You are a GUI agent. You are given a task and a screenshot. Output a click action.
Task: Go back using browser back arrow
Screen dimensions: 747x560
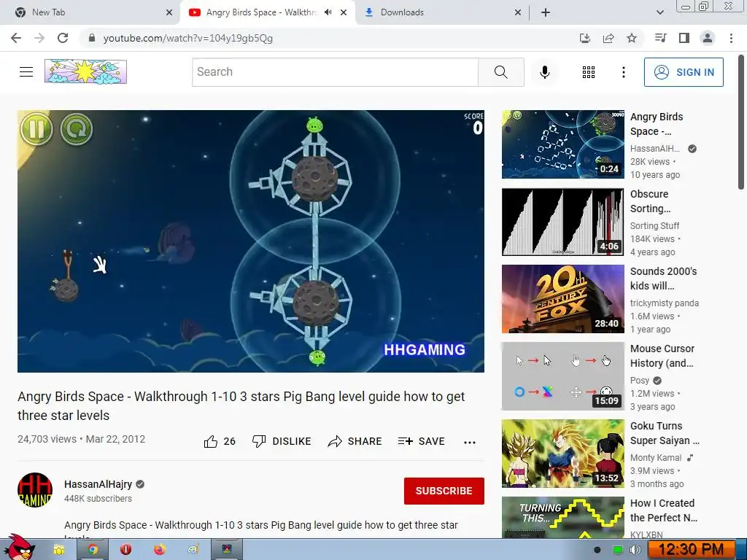tap(16, 38)
